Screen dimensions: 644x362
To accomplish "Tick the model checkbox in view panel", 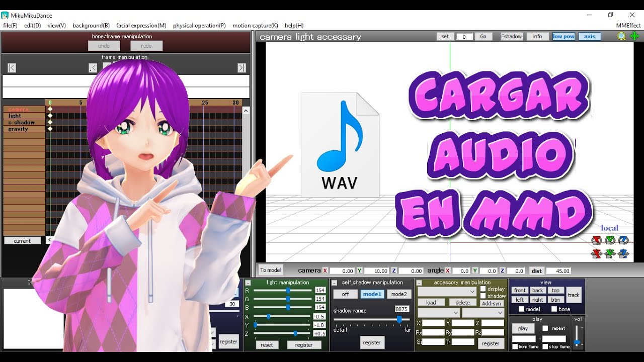I will [x=522, y=309].
